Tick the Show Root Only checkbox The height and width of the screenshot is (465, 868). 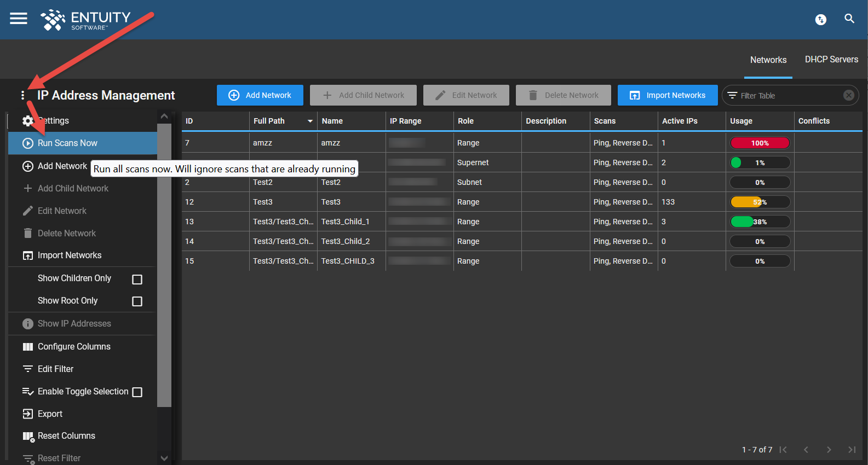(x=137, y=301)
